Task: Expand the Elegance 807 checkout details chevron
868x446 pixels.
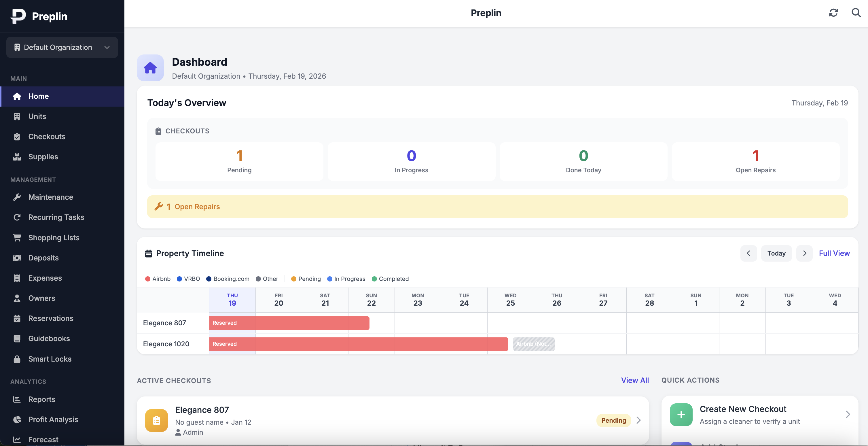Action: click(638, 420)
